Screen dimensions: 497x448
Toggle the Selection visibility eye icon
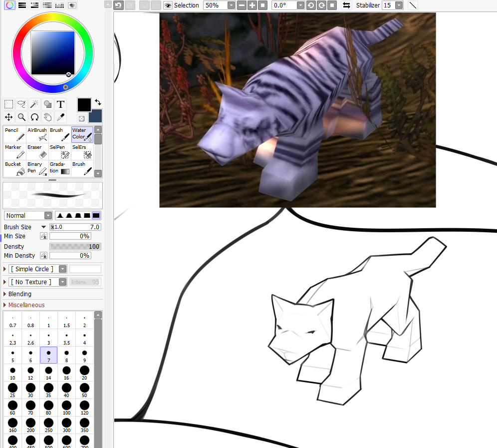click(x=168, y=5)
